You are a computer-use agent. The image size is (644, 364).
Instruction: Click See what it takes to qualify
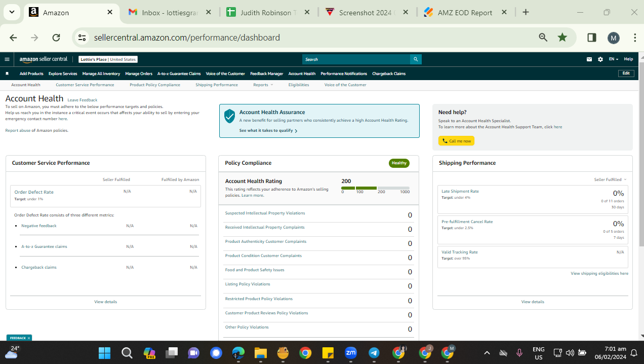click(x=268, y=130)
